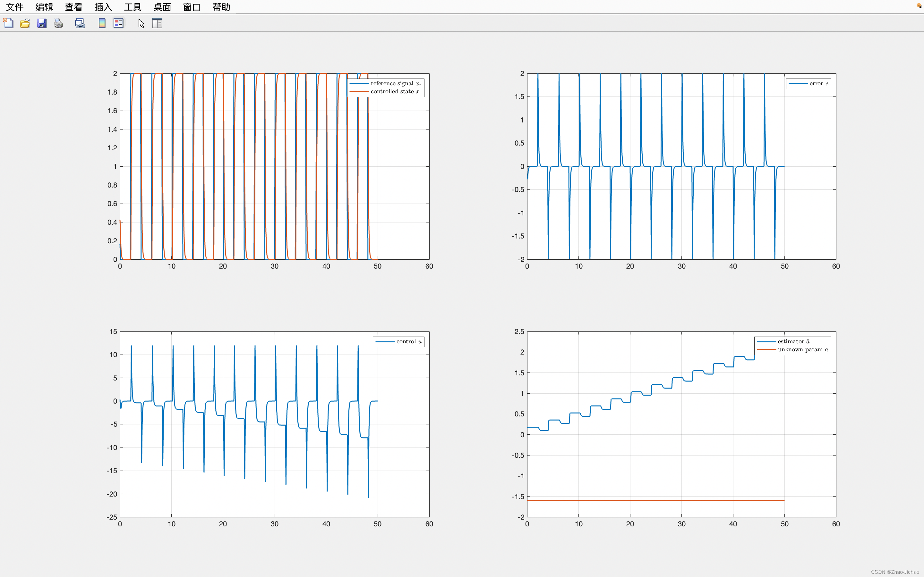Click the New Figure icon
This screenshot has width=924, height=577.
[x=8, y=23]
